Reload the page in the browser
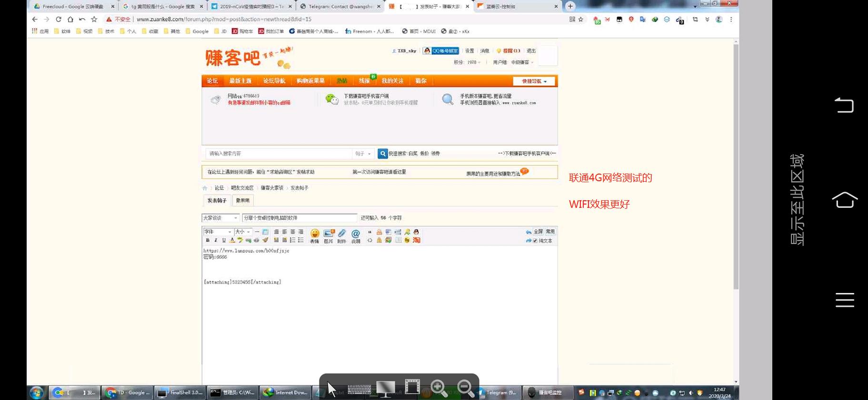 click(59, 19)
